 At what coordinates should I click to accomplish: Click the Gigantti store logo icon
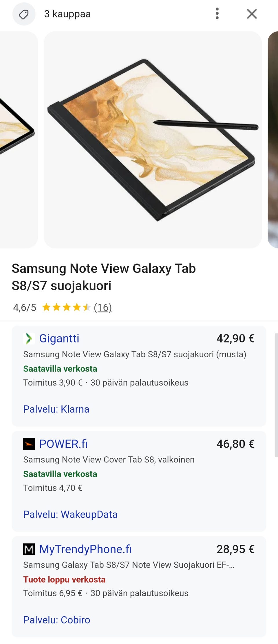click(x=29, y=339)
